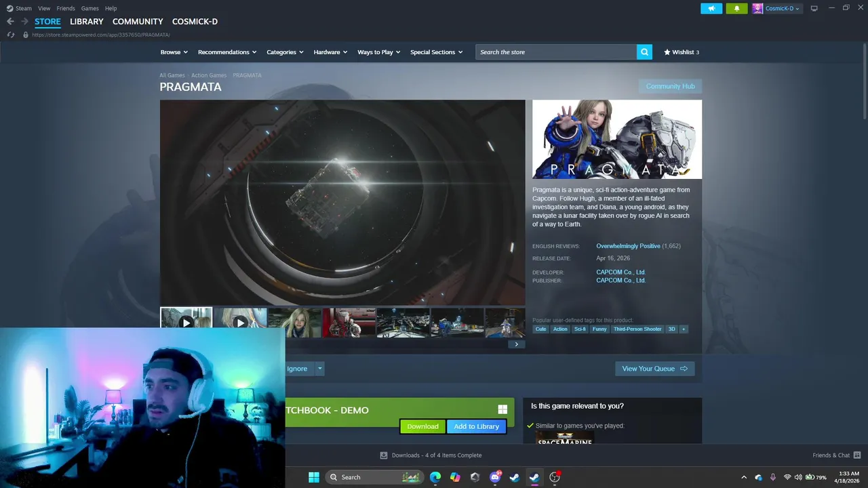Click the Downloads status icon
868x488 pixels.
pyautogui.click(x=384, y=455)
